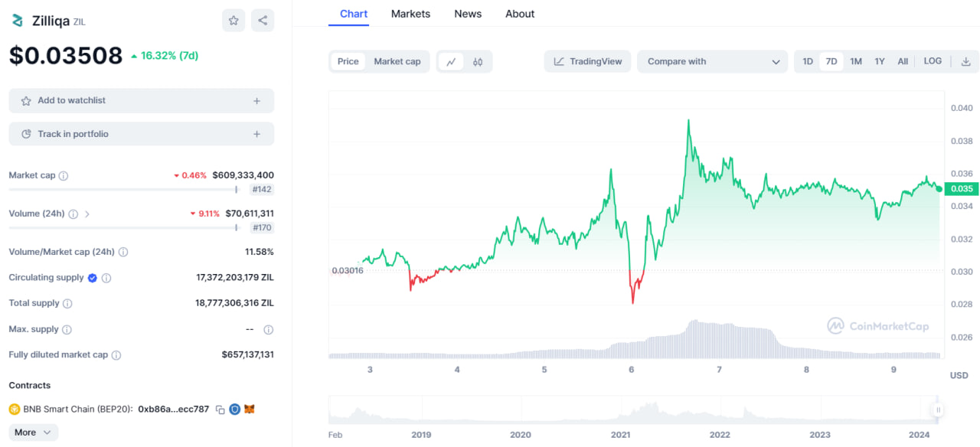The width and height of the screenshot is (980, 447).
Task: Open TradingView chart button
Action: tap(588, 62)
